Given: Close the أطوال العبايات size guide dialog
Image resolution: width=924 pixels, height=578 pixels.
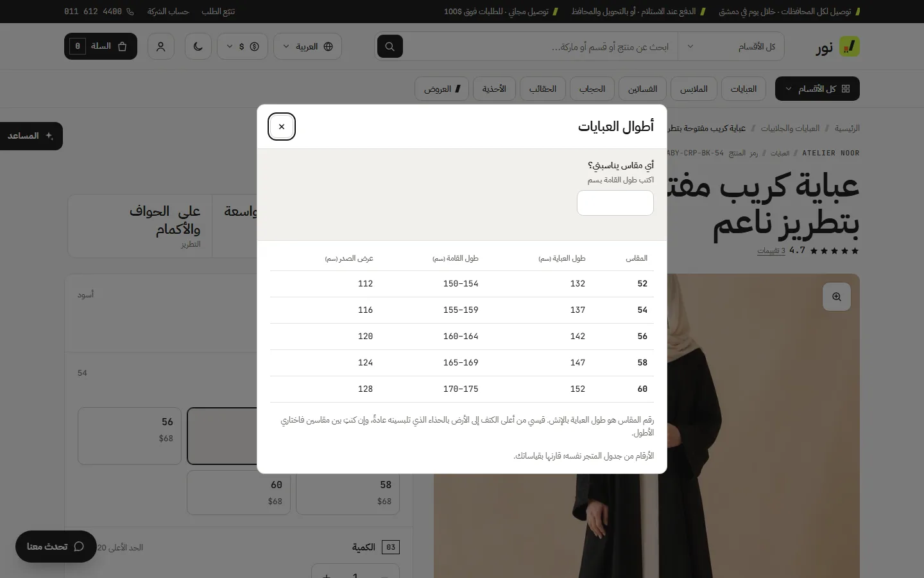Looking at the screenshot, I should coord(282,127).
